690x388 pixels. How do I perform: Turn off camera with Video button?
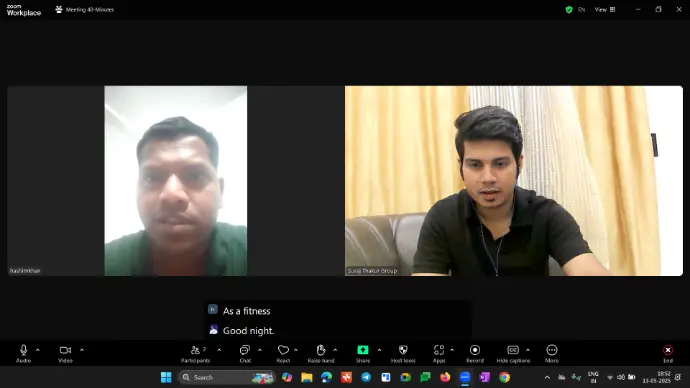[65, 353]
